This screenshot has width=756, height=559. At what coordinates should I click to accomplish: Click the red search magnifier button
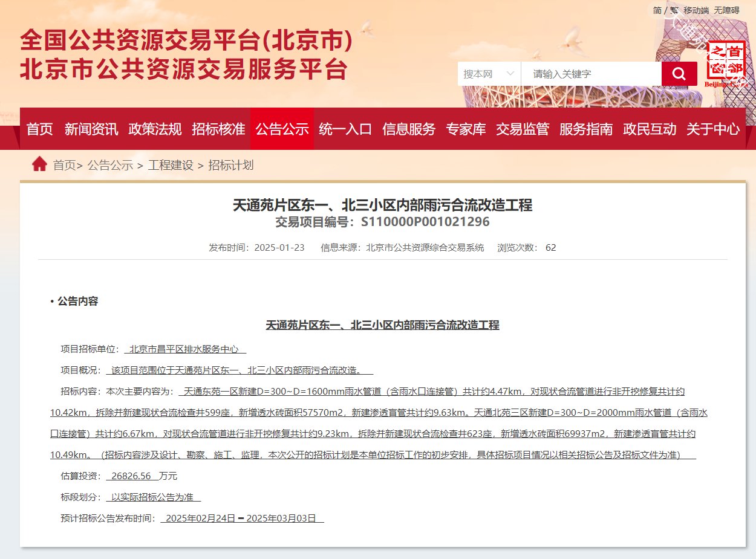click(x=679, y=74)
